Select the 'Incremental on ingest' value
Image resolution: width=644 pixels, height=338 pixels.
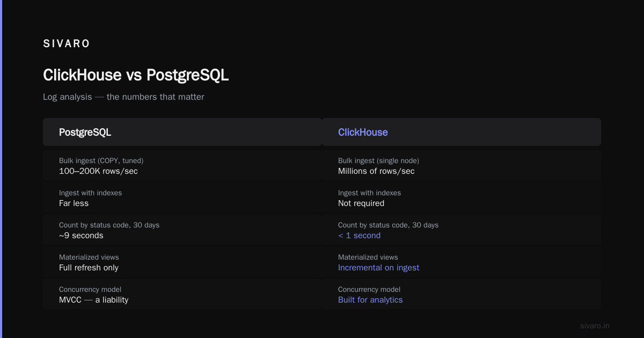click(x=378, y=268)
